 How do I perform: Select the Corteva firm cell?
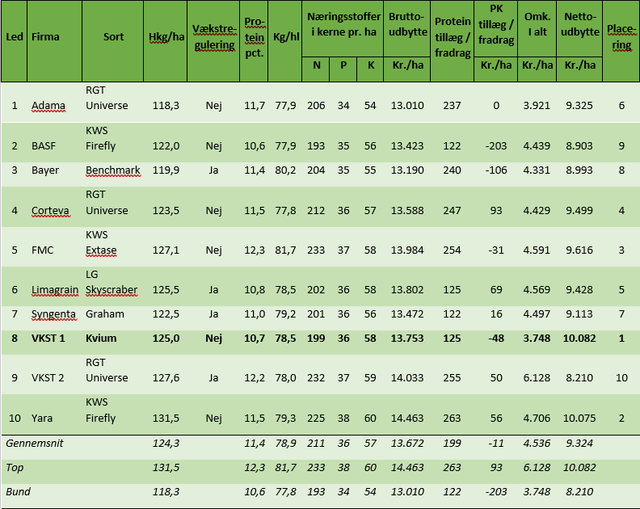pos(51,211)
